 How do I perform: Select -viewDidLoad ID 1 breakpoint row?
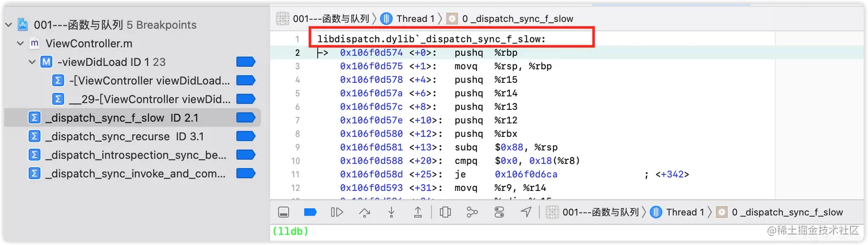(x=132, y=62)
